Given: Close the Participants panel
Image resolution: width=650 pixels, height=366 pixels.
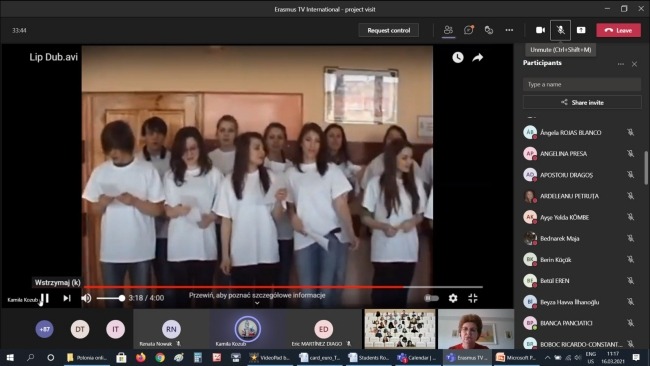Looking at the screenshot, I should click(x=634, y=64).
